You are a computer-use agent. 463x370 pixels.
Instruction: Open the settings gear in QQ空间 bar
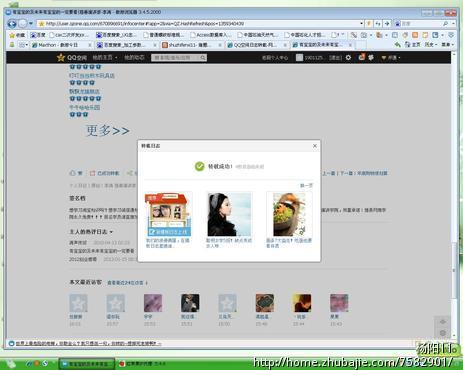348,57
